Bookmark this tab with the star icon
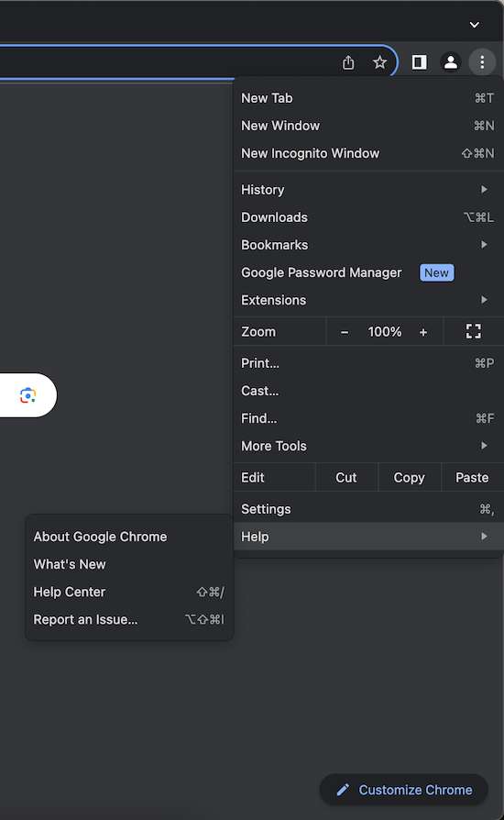This screenshot has width=504, height=820. coord(379,62)
